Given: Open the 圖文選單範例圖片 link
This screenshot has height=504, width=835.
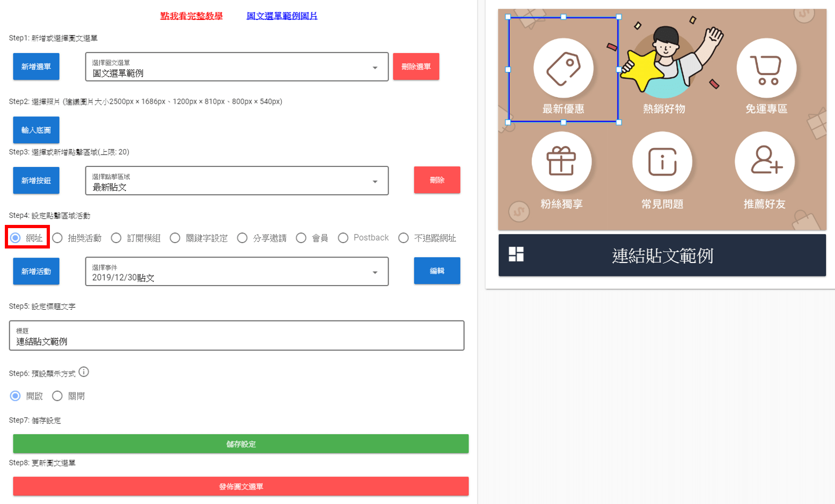Looking at the screenshot, I should 282,16.
